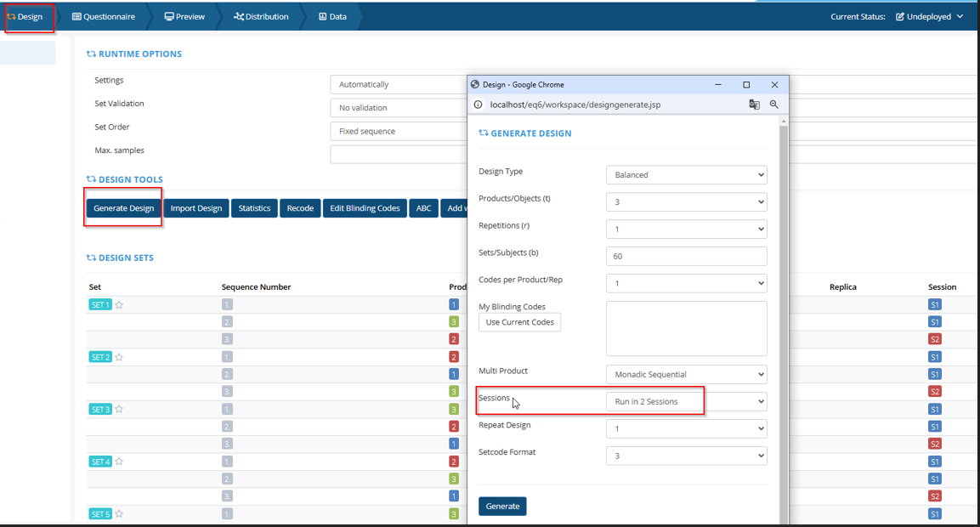Click the zoom magnifier icon in address bar

[x=773, y=105]
